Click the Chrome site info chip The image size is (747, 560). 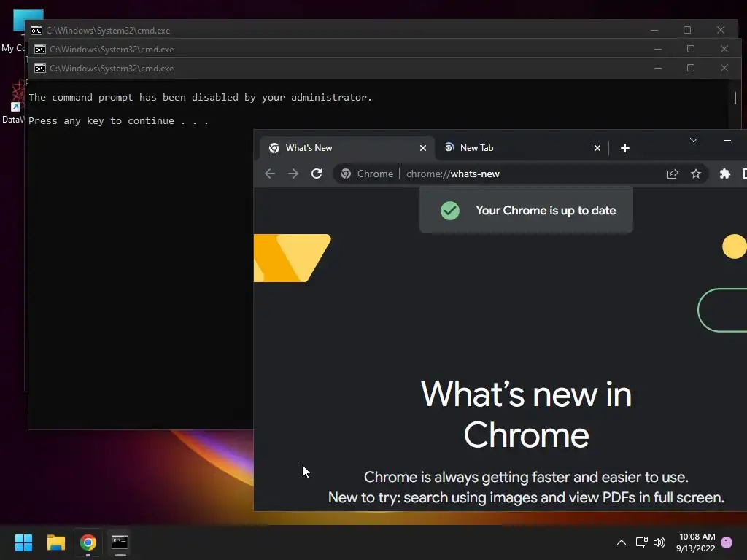pyautogui.click(x=367, y=174)
